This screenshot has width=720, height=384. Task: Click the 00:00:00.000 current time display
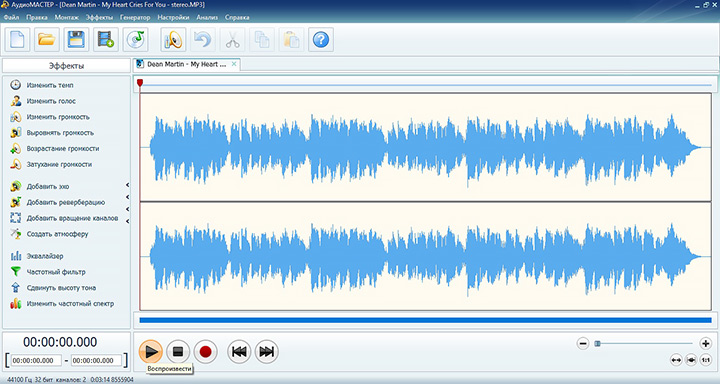60,342
